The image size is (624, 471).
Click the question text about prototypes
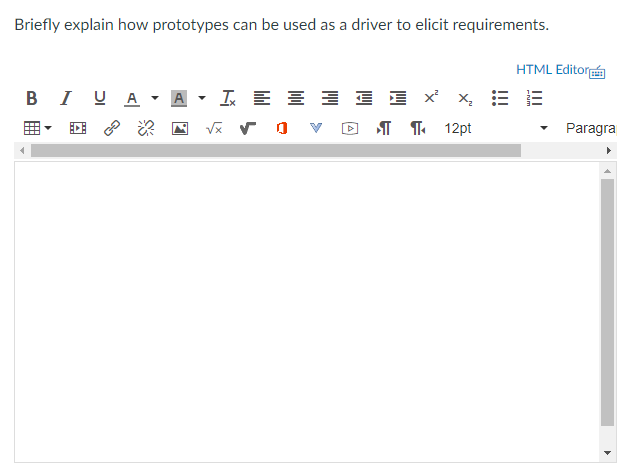click(x=282, y=25)
